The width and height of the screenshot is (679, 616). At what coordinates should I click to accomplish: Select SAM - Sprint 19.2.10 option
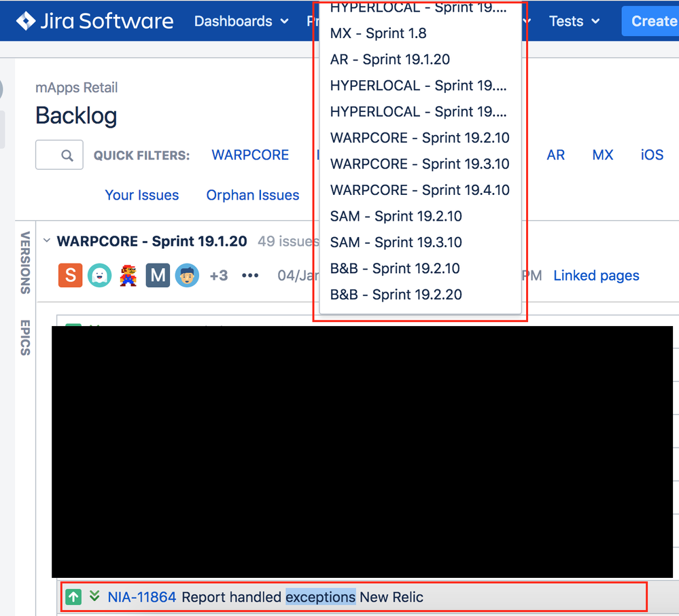click(420, 216)
